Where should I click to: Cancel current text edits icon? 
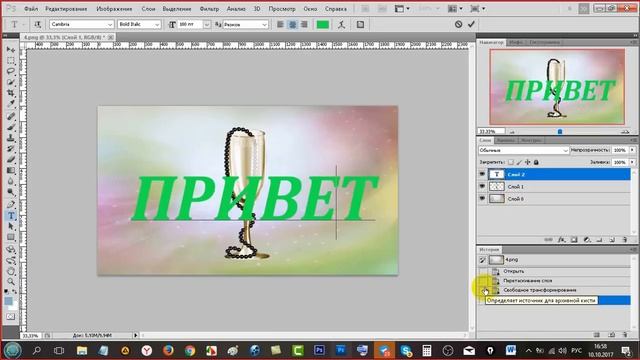tap(458, 24)
